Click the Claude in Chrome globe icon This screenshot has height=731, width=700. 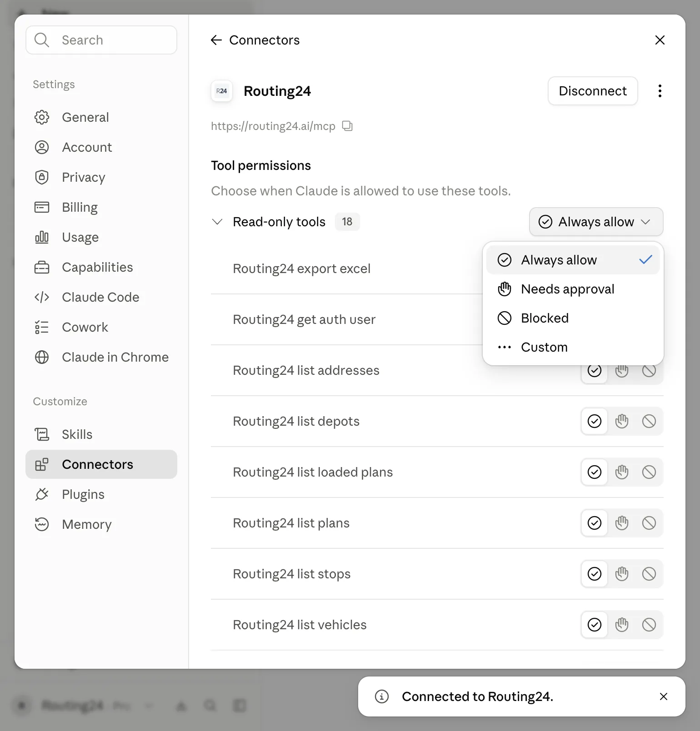(42, 357)
